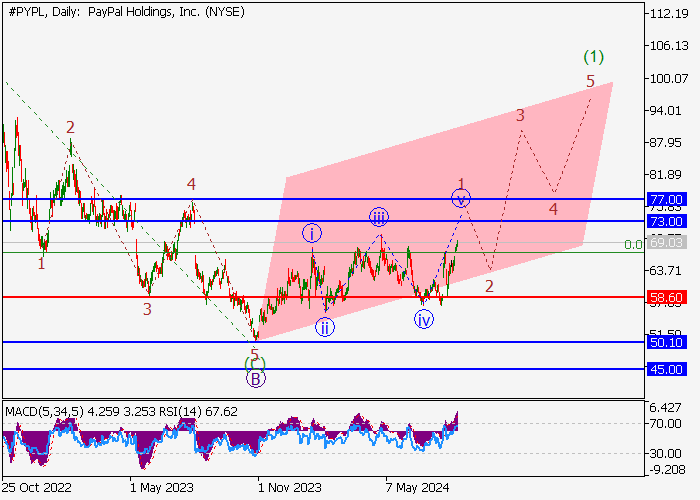Select wave 1 label above circled v

tap(462, 183)
